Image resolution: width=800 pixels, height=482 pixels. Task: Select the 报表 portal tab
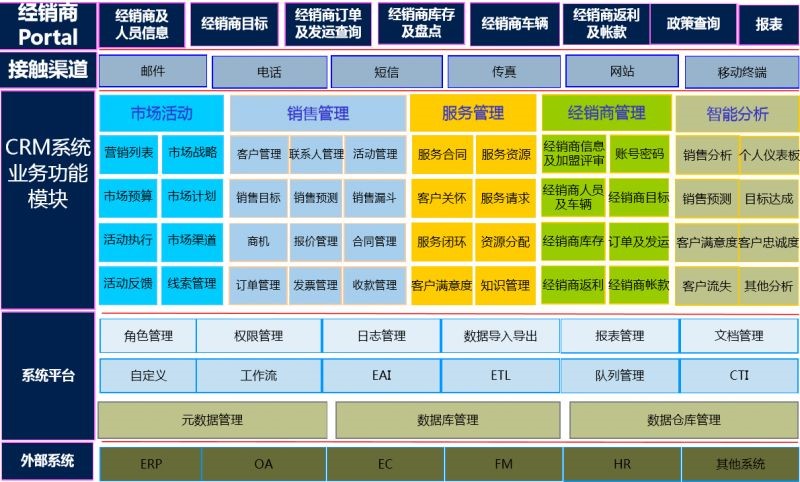tap(769, 24)
